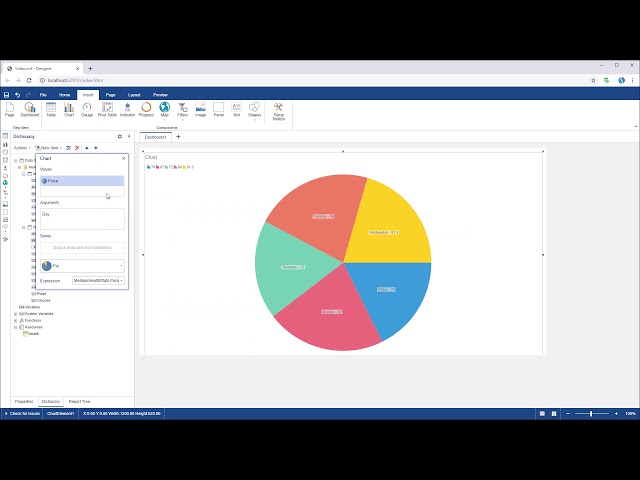640x480 pixels.
Task: Add an Indicator component
Action: tap(127, 110)
